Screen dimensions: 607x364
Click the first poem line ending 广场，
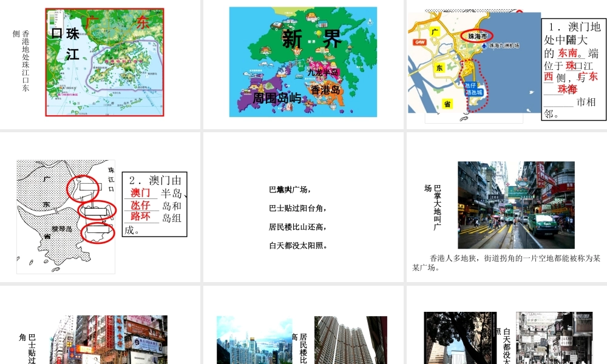point(290,189)
